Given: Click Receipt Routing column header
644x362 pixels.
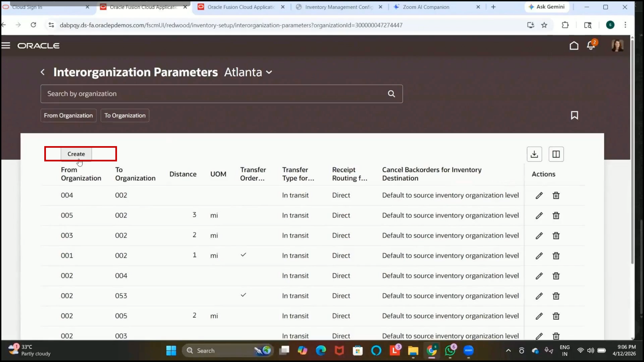Looking at the screenshot, I should pos(350,174).
